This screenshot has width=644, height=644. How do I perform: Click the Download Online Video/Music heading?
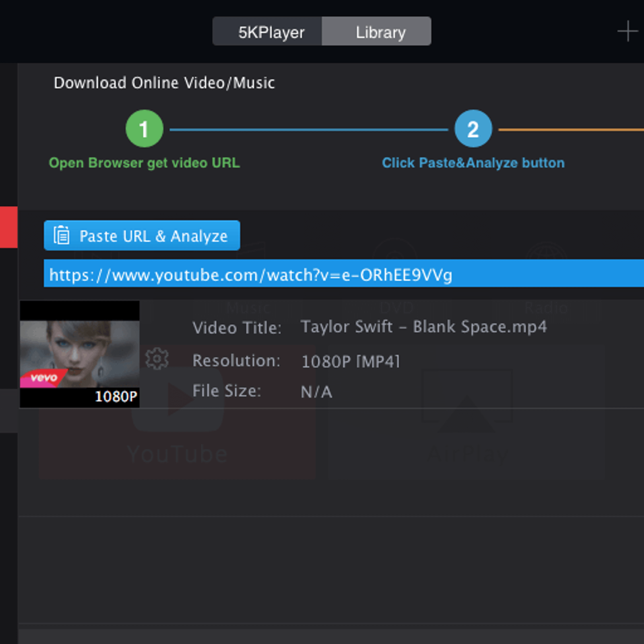coord(164,83)
